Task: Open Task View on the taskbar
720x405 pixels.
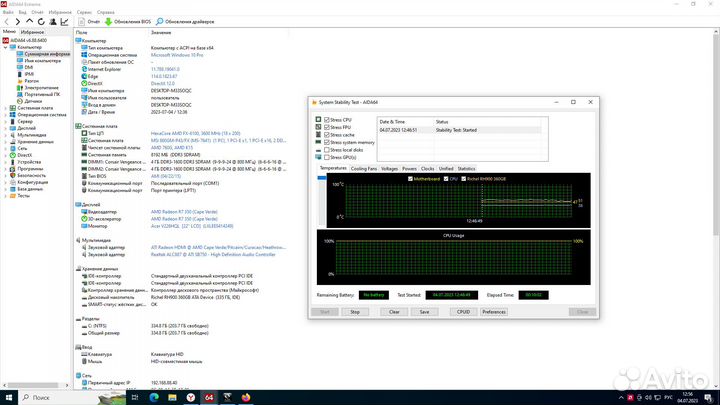Action: pyautogui.click(x=135, y=398)
